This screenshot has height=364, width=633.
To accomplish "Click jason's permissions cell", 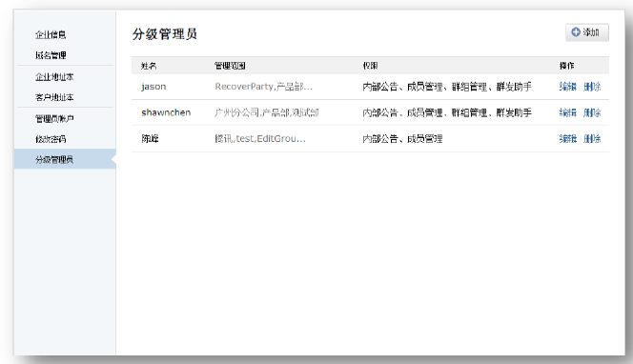I will pos(447,87).
